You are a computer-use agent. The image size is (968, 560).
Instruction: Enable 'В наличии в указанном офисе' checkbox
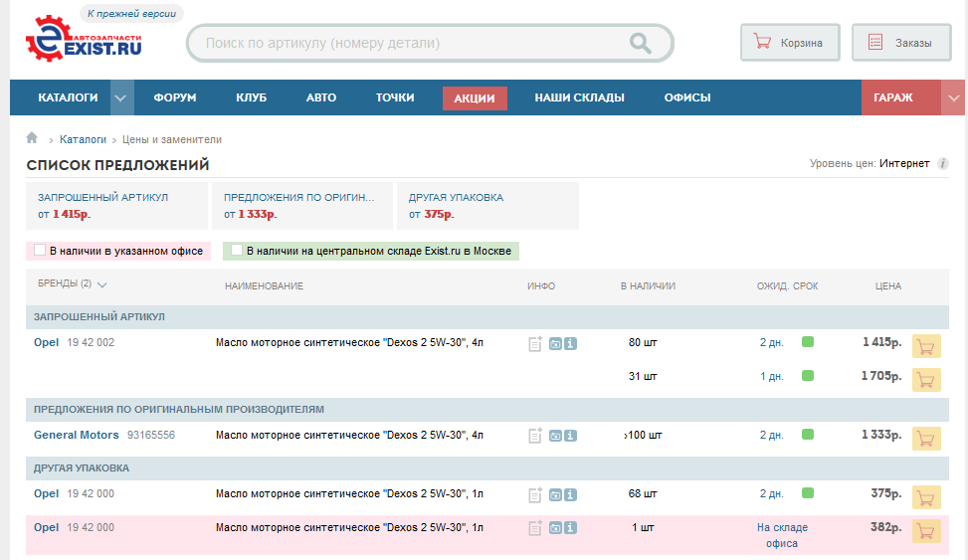(40, 250)
